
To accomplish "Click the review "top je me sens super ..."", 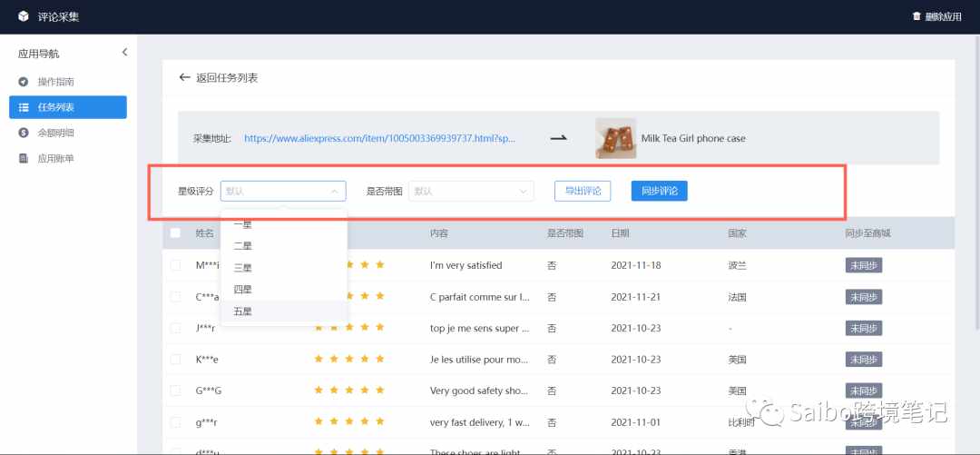I will (480, 328).
